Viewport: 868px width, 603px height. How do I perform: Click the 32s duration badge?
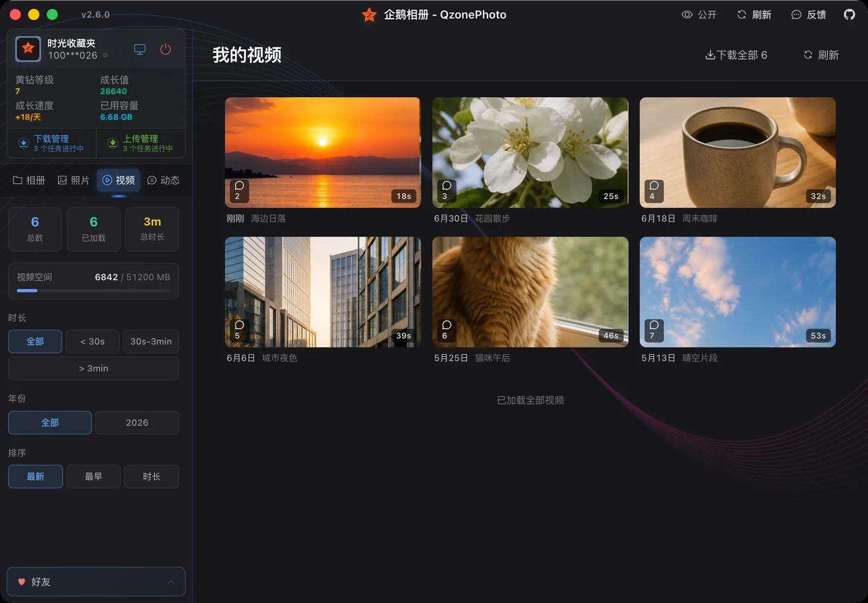click(x=819, y=196)
